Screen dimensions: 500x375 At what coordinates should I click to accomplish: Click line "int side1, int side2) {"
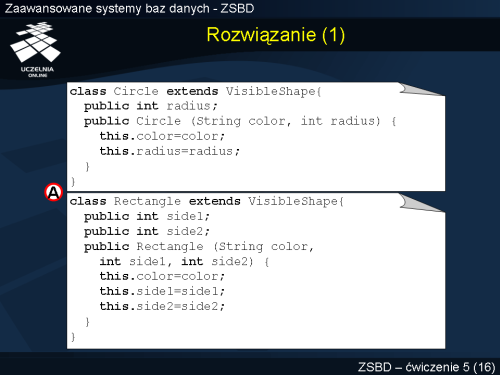tap(184, 261)
